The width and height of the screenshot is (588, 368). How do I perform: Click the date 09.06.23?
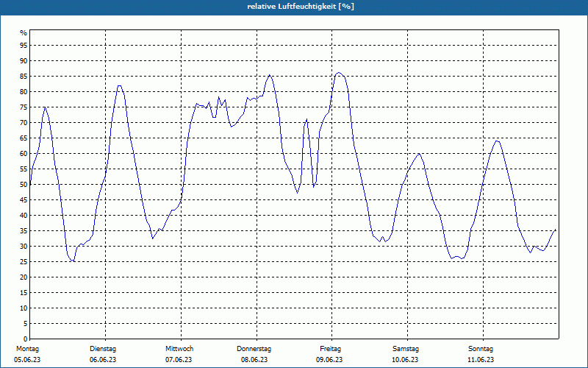[x=329, y=360]
